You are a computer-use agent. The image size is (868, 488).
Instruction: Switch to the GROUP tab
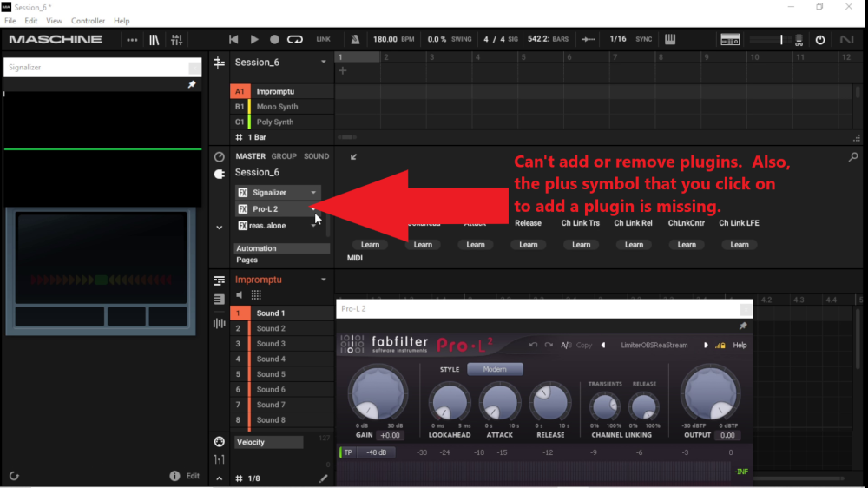[284, 156]
